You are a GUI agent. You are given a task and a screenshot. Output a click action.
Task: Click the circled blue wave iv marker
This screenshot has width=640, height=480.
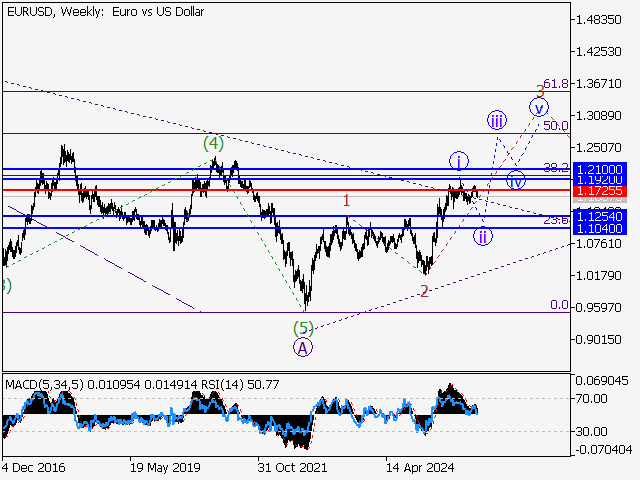pyautogui.click(x=516, y=181)
